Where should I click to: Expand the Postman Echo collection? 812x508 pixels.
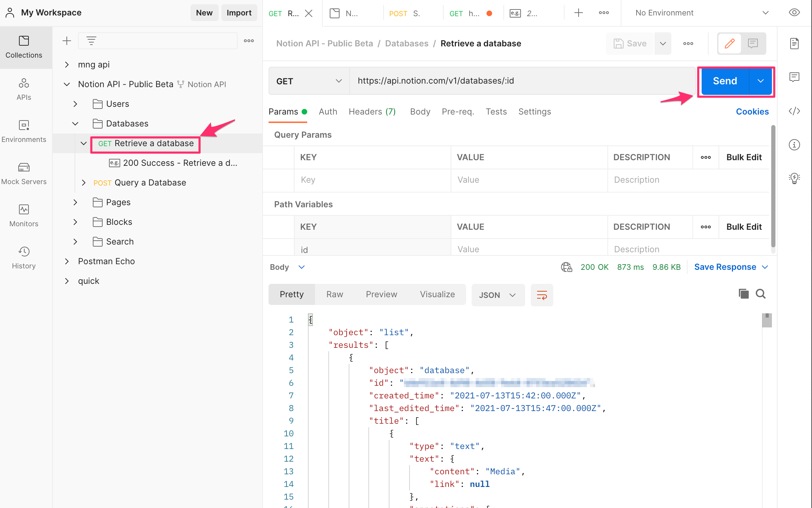pos(67,261)
